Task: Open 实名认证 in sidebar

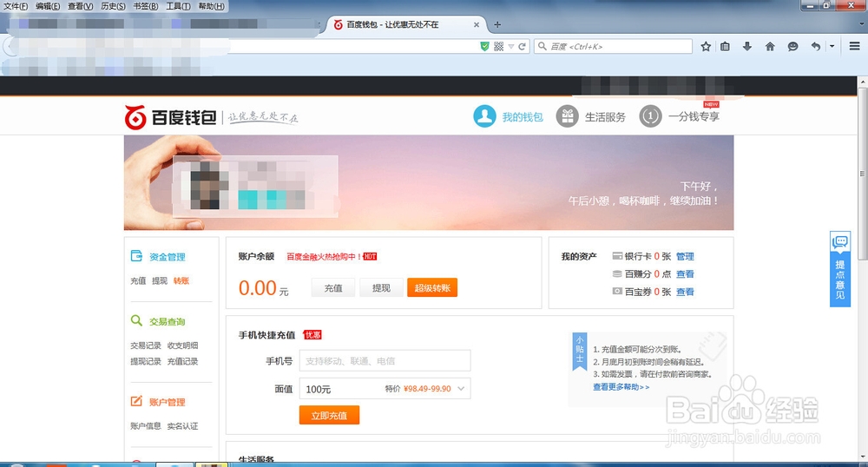Action: [x=182, y=425]
